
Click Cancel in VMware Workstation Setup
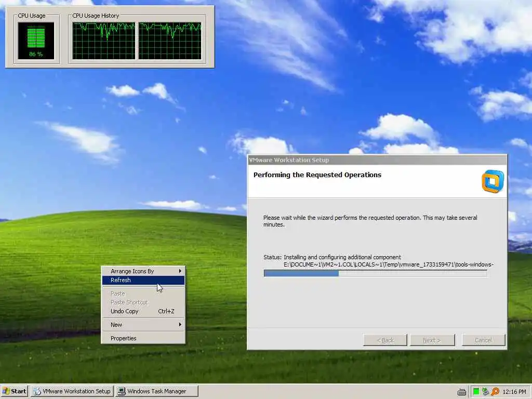(483, 340)
